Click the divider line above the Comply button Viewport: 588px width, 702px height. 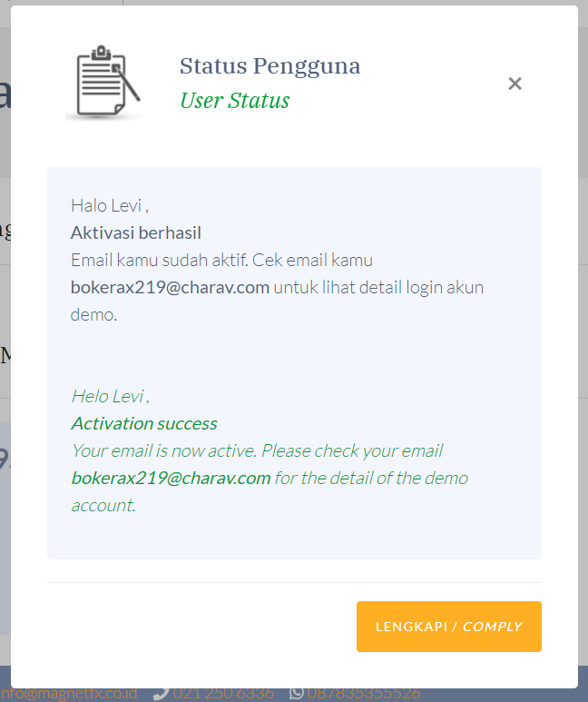click(x=294, y=582)
